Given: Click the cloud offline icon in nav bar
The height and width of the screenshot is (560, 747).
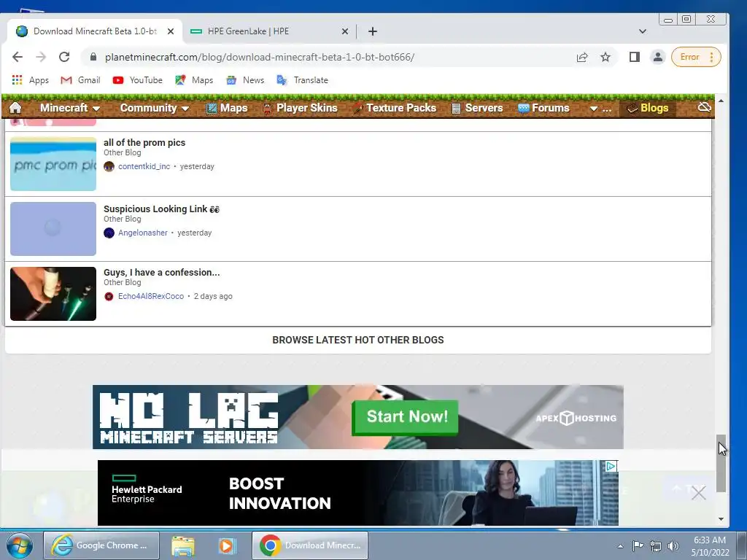Looking at the screenshot, I should (704, 107).
